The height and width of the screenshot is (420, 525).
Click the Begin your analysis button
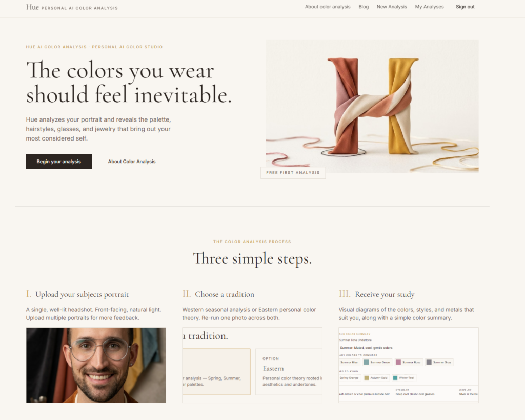[x=58, y=162]
